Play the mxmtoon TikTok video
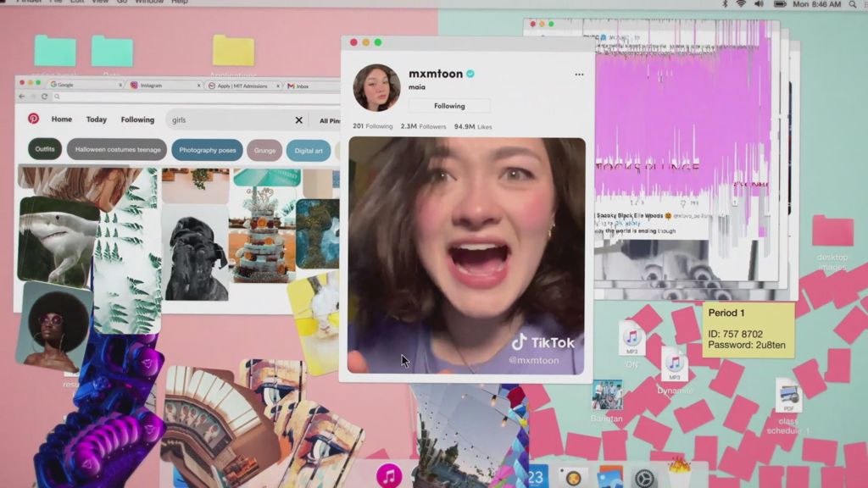 [466, 256]
